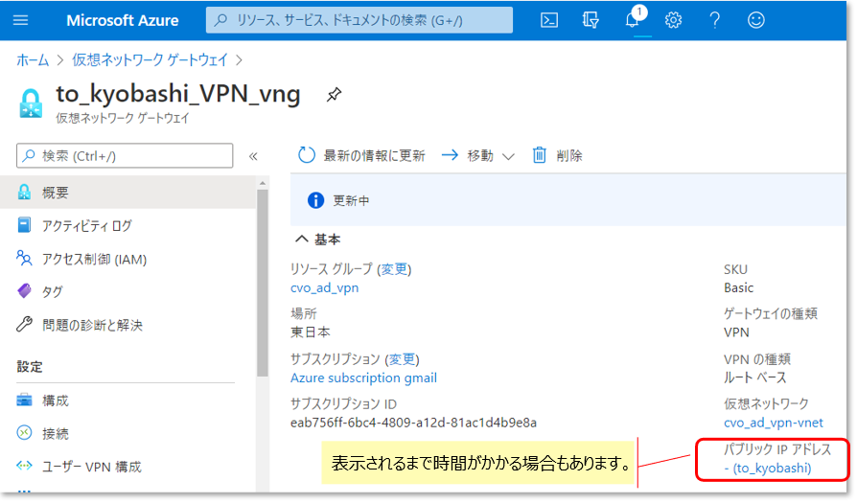857x504 pixels.
Task: Click the 構成 toolbox icon
Action: (x=24, y=401)
